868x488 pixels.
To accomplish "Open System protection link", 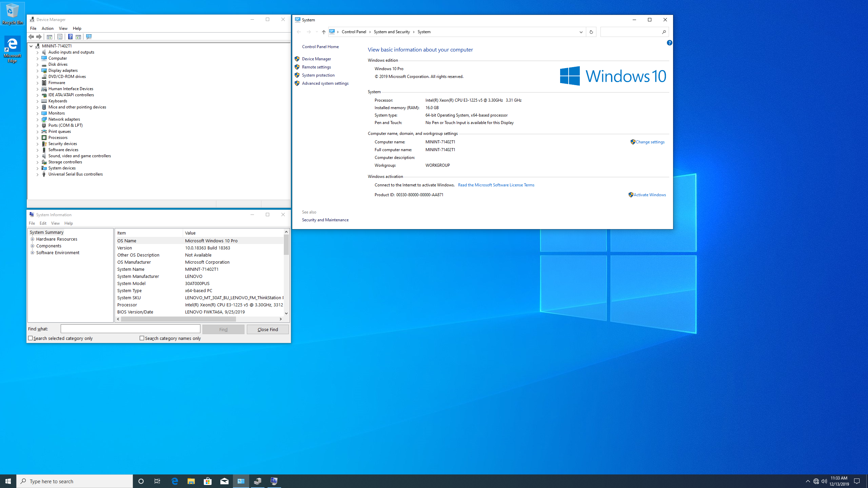I will click(318, 75).
